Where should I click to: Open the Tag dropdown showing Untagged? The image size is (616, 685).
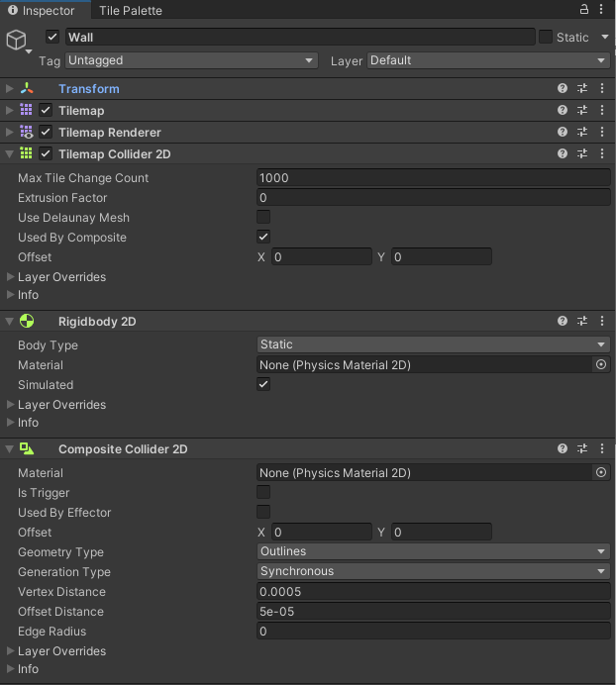(191, 60)
